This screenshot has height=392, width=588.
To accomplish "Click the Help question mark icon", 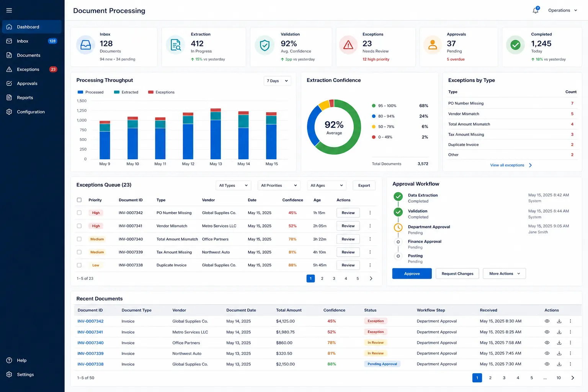I will [9, 360].
